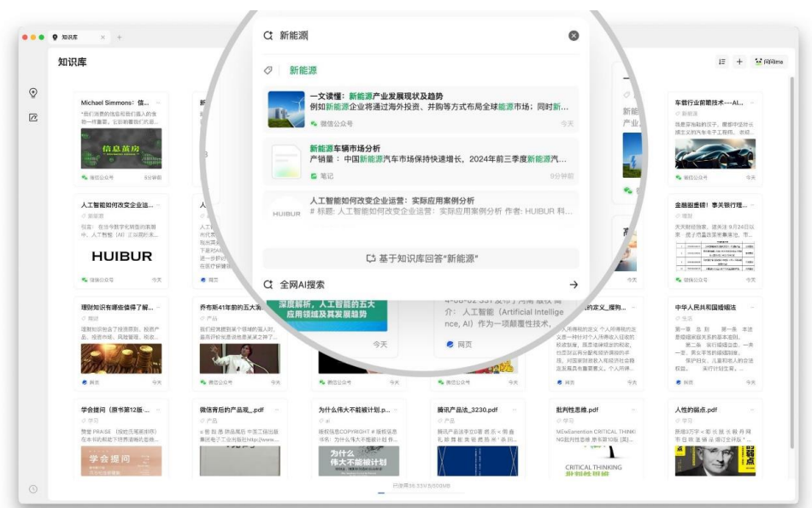
Task: Click the 学习 tag on 学会提问 card
Action: (90, 421)
